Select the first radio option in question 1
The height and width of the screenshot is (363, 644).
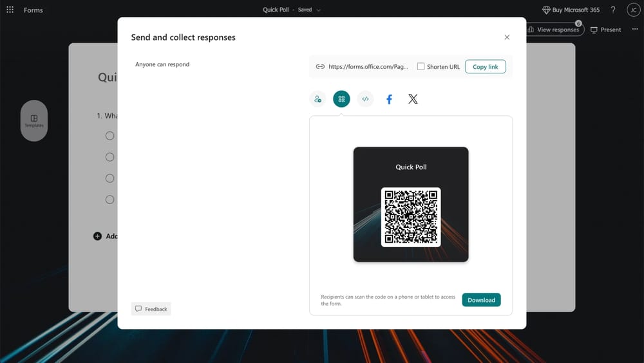tap(109, 136)
